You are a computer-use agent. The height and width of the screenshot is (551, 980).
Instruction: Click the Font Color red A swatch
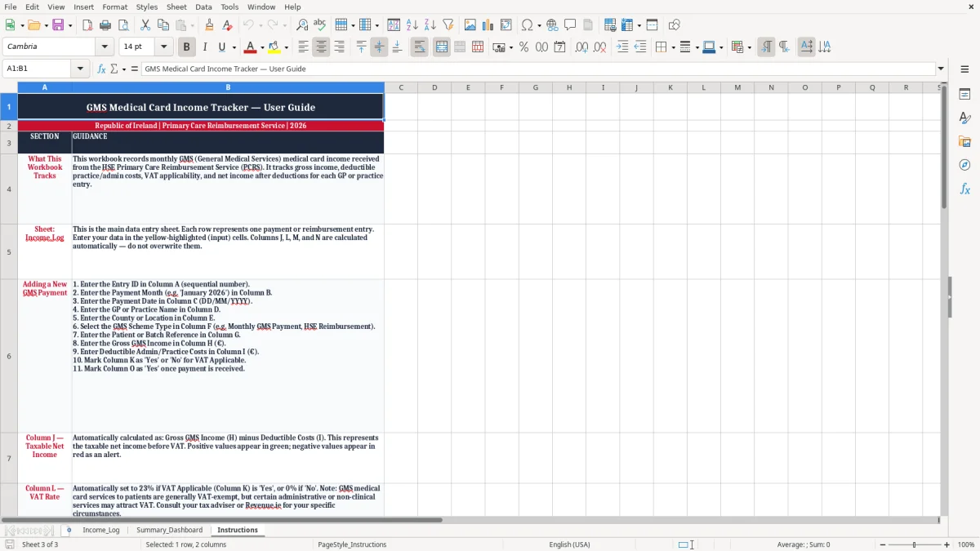pos(251,47)
